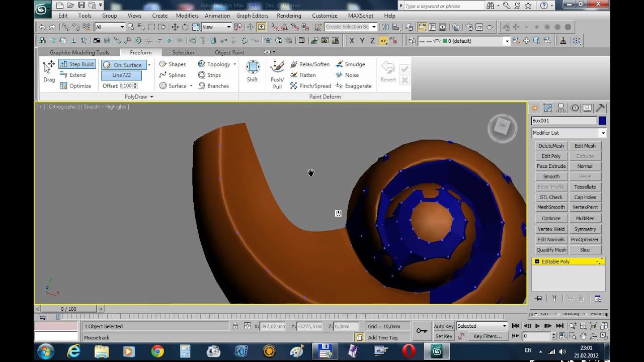Click the Revert tool icon
Screen dimensions: 644x362
pyautogui.click(x=388, y=71)
